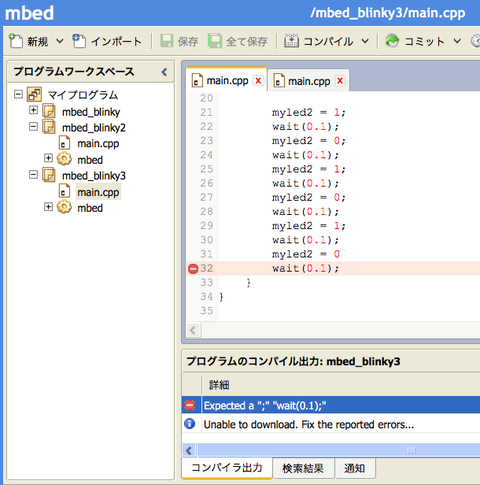Open the Compile dropdown arrow
The image size is (480, 485).
coord(365,41)
